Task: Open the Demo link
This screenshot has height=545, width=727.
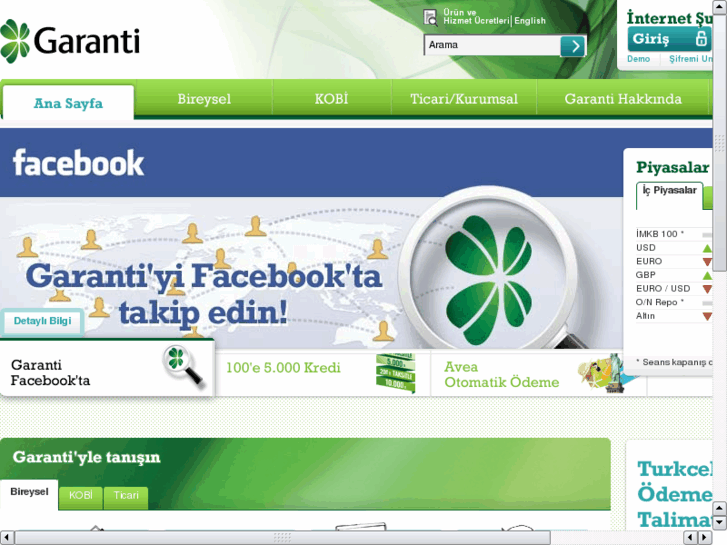Action: tap(638, 59)
